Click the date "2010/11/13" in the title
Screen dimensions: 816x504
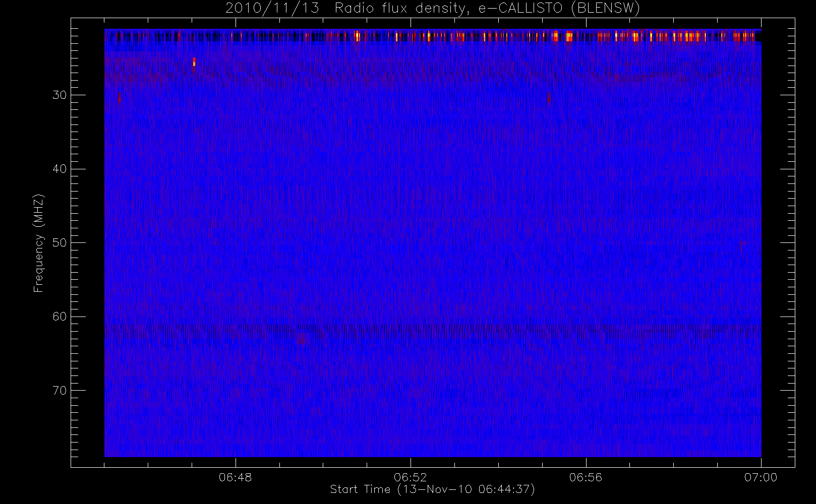(x=272, y=9)
